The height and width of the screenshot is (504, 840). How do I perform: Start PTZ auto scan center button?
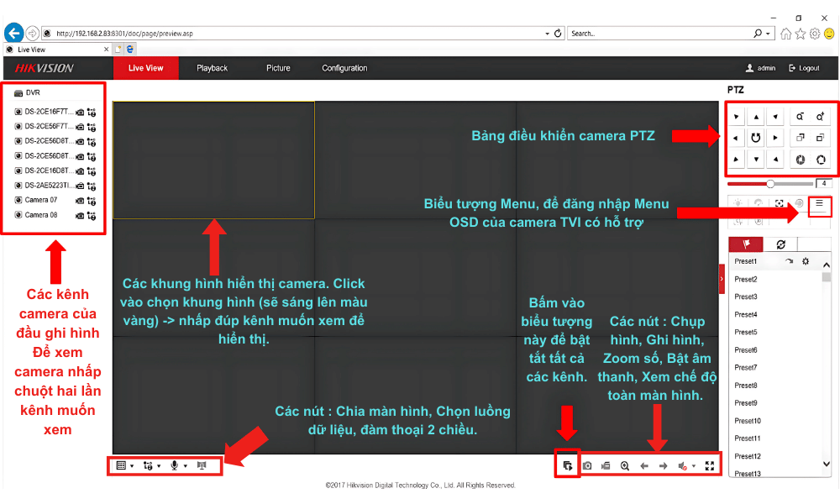click(x=756, y=139)
